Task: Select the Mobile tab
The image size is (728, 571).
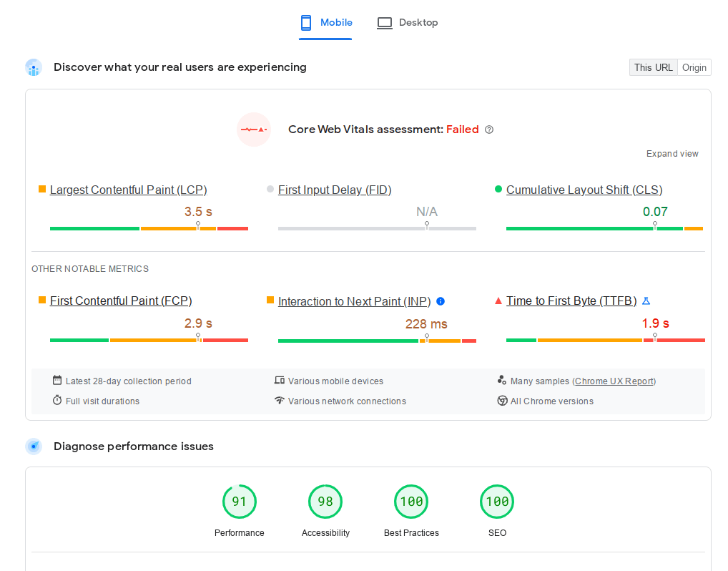Action: pyautogui.click(x=325, y=22)
